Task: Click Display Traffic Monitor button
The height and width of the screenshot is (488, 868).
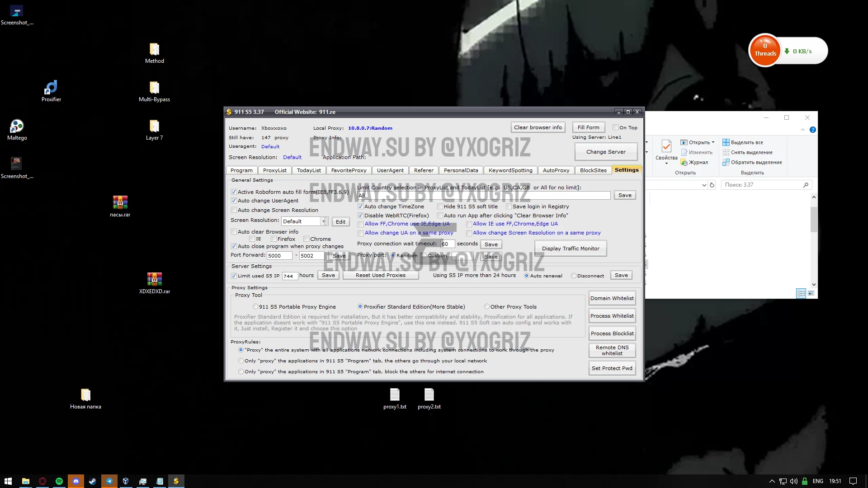Action: tap(571, 249)
